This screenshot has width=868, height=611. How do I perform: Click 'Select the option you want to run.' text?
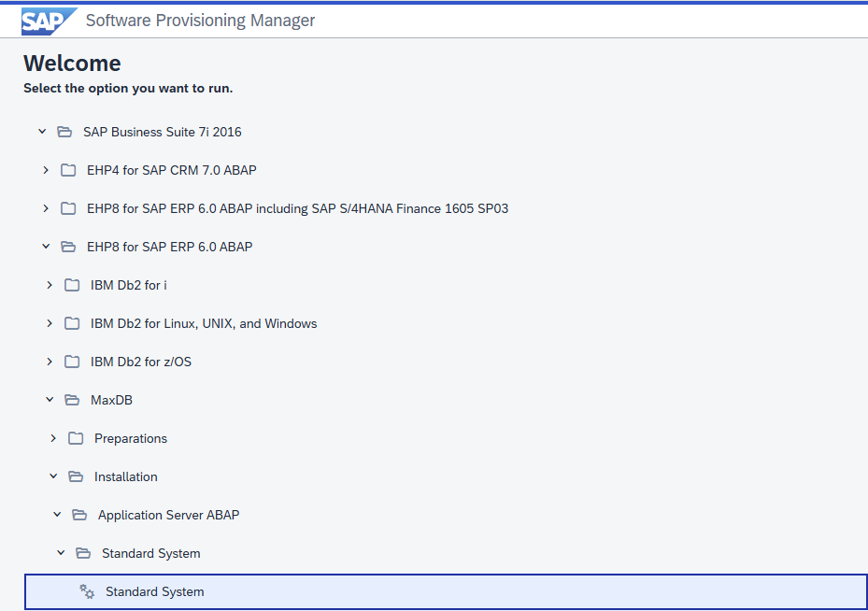point(128,89)
